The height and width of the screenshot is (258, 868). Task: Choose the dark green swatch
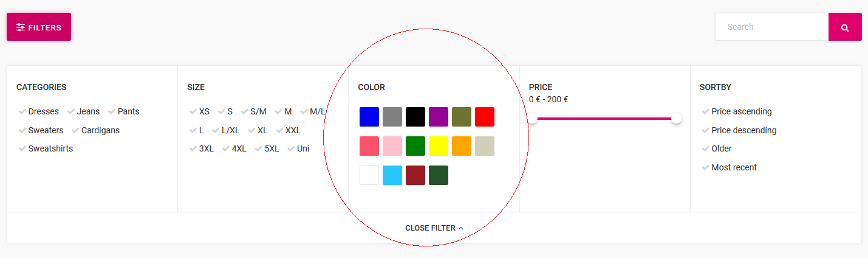pyautogui.click(x=439, y=175)
